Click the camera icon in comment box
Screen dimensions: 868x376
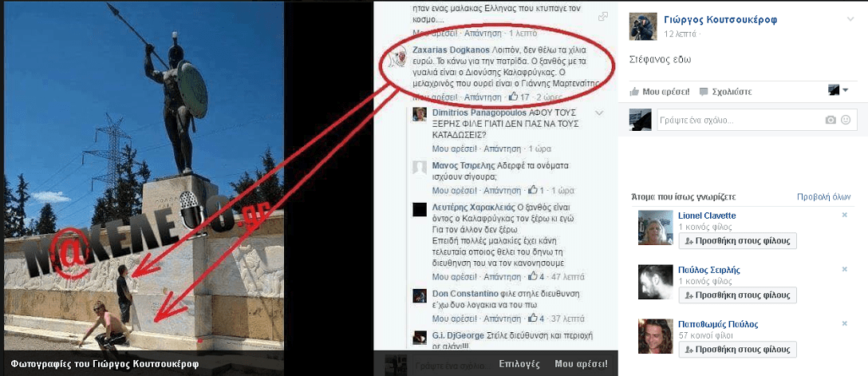point(831,120)
